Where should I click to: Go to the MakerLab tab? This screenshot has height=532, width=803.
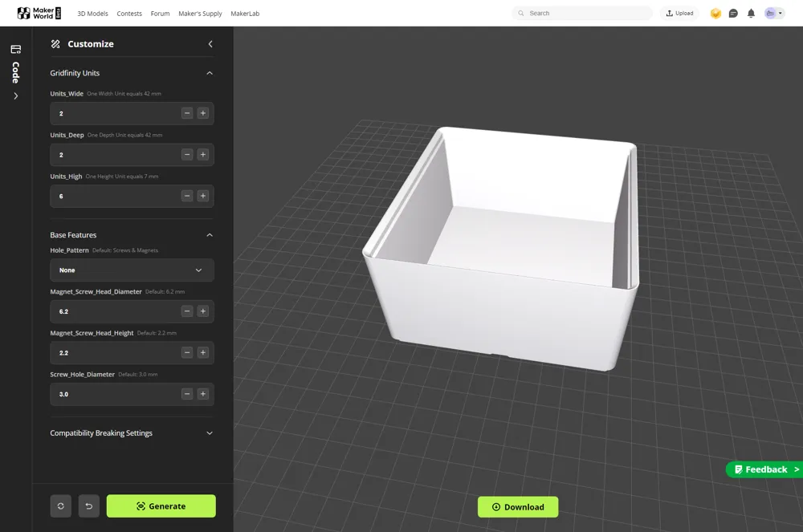tap(245, 14)
